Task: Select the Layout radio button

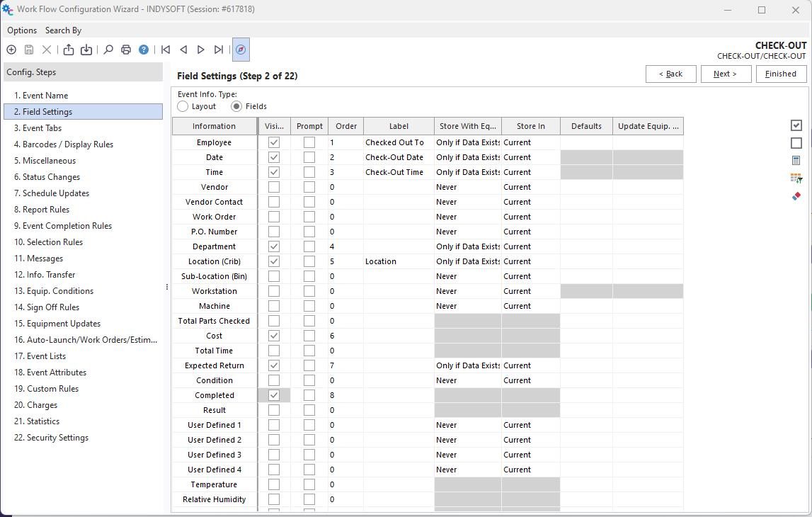Action: (x=183, y=106)
